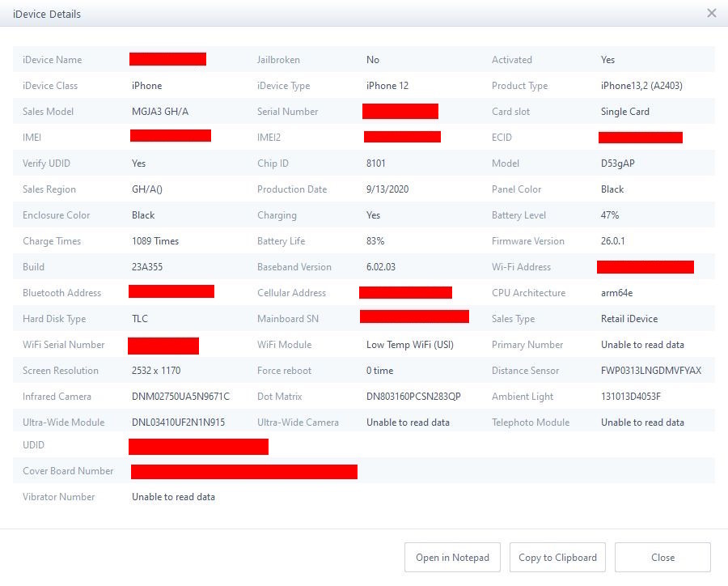Click the Product Type value iPhone13,2 (A2403)
Image resolution: width=728 pixels, height=586 pixels.
pos(641,86)
